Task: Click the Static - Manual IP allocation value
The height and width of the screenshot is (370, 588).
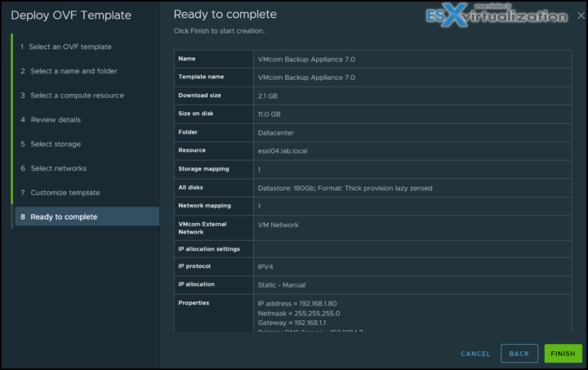Action: [x=282, y=285]
